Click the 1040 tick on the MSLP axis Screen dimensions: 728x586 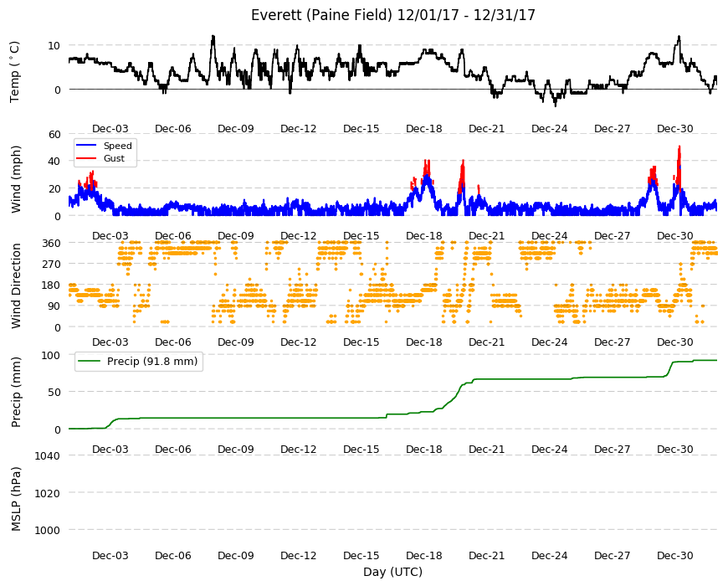[x=48, y=456]
